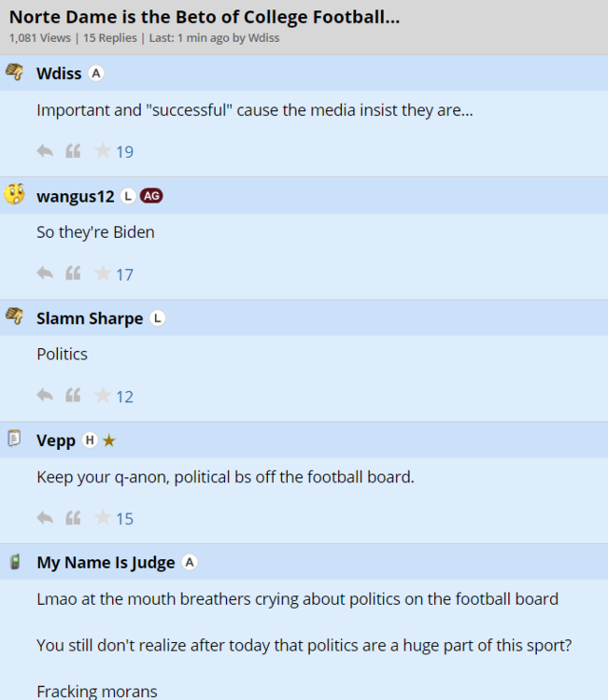608x700 pixels.
Task: Click the gold star beside Vepp
Action: click(109, 441)
